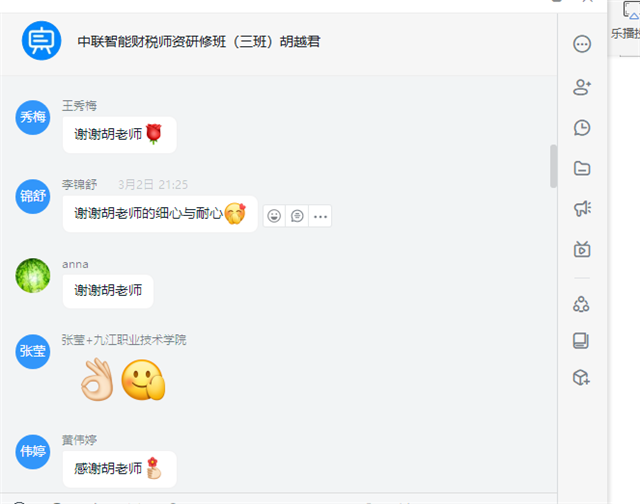The width and height of the screenshot is (640, 504).
Task: Select the message 感谢胡老师 bubble
Action: tap(120, 469)
